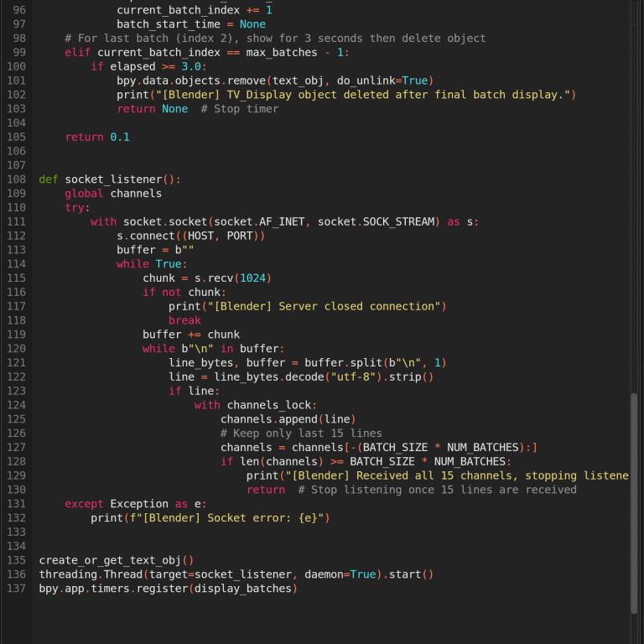
Task: Click the 'Received all 15 channels' print line
Action: [x=437, y=475]
